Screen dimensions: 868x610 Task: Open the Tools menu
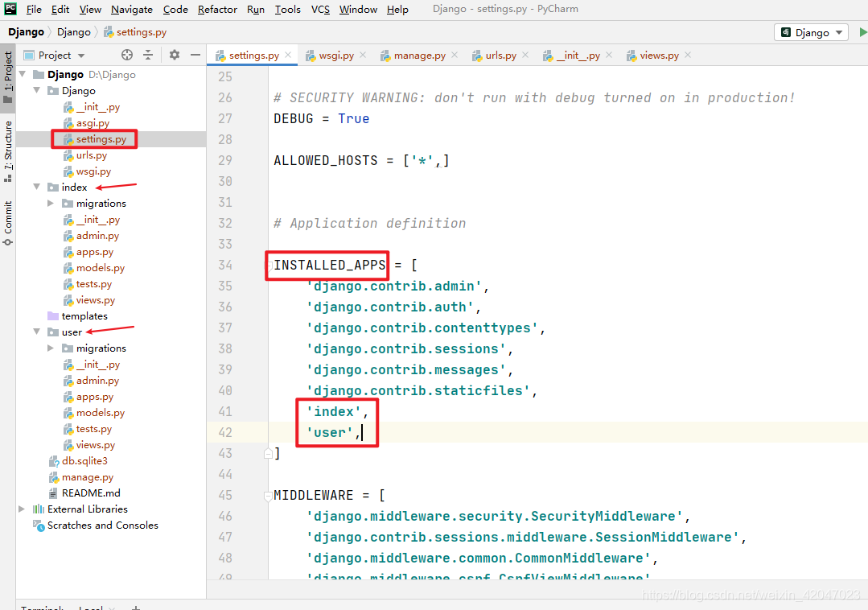(288, 10)
